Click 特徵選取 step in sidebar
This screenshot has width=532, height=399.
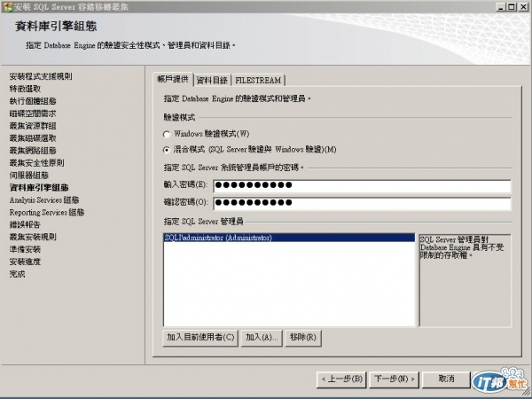pos(25,89)
